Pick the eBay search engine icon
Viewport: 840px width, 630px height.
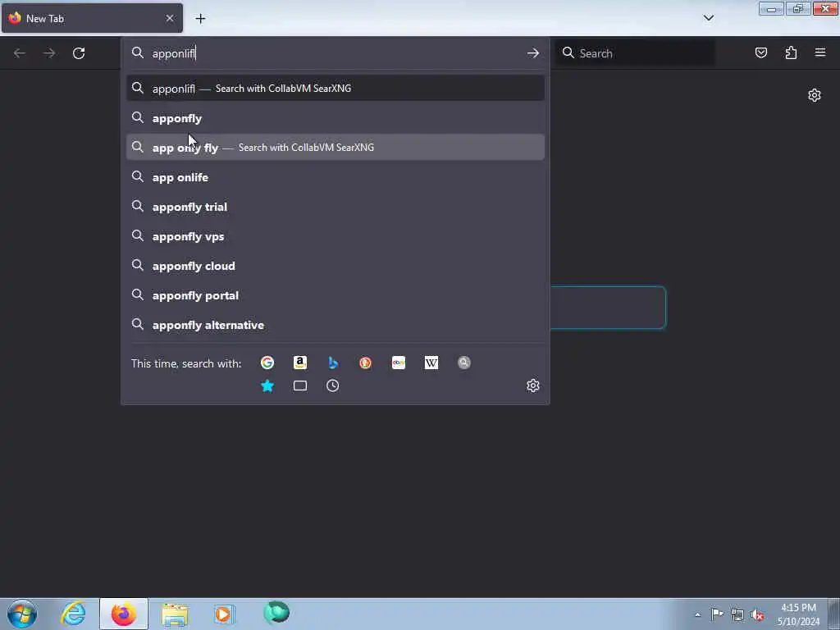[x=399, y=363]
